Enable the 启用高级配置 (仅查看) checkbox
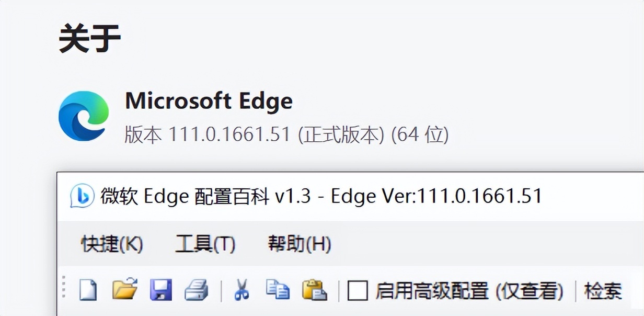The width and height of the screenshot is (644, 316). click(x=358, y=290)
